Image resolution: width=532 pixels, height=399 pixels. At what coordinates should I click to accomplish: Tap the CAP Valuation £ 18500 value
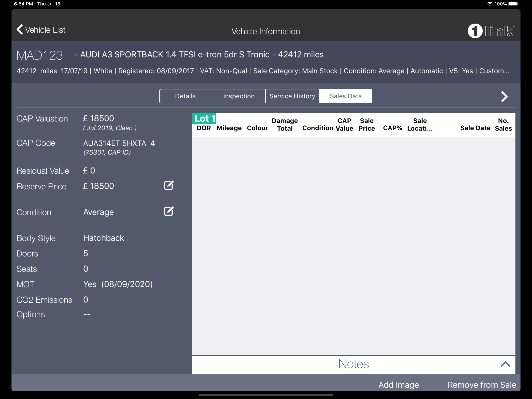98,118
